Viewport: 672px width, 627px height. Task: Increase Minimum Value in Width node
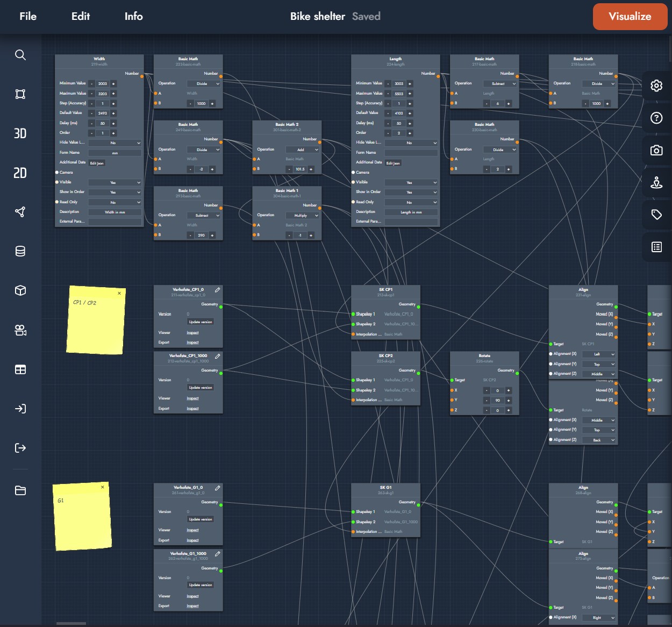click(113, 84)
